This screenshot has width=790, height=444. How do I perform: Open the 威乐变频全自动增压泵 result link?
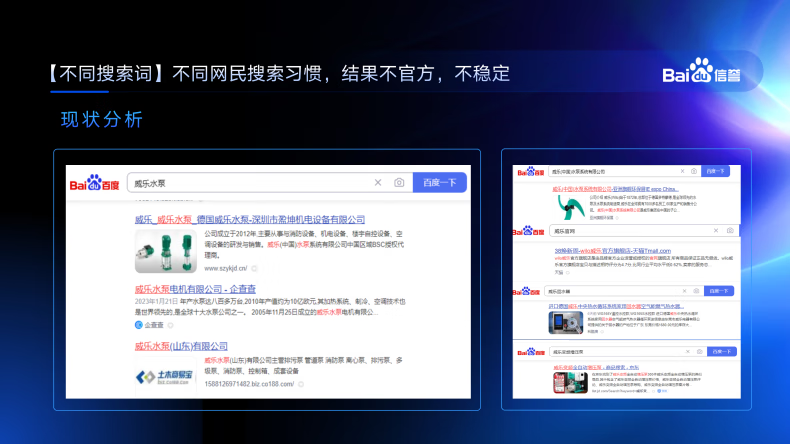[596, 367]
